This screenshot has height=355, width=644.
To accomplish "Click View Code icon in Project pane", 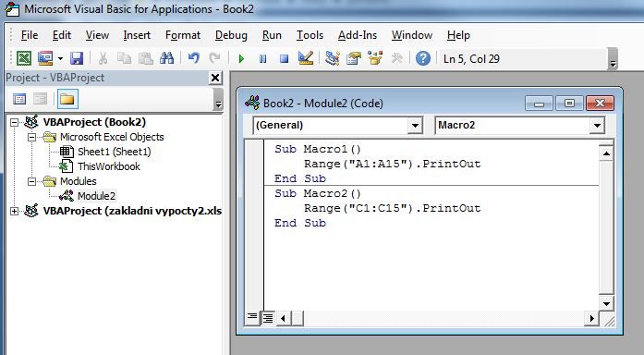I will click(19, 99).
